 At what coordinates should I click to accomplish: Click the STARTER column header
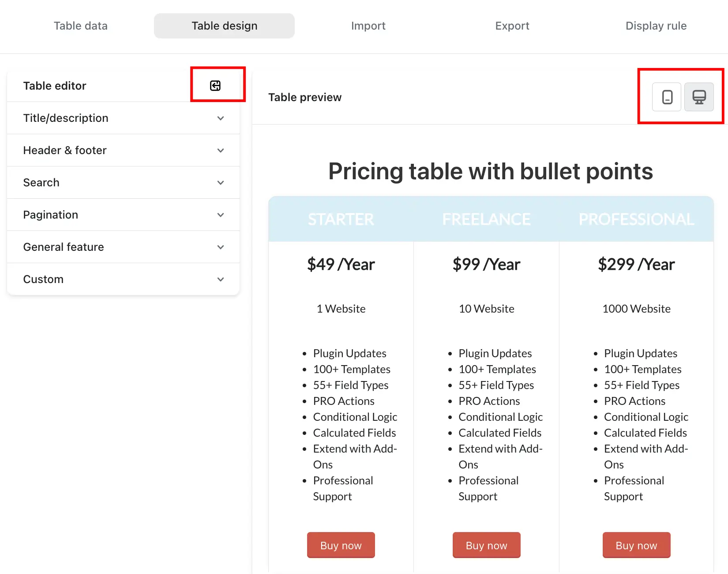point(341,219)
